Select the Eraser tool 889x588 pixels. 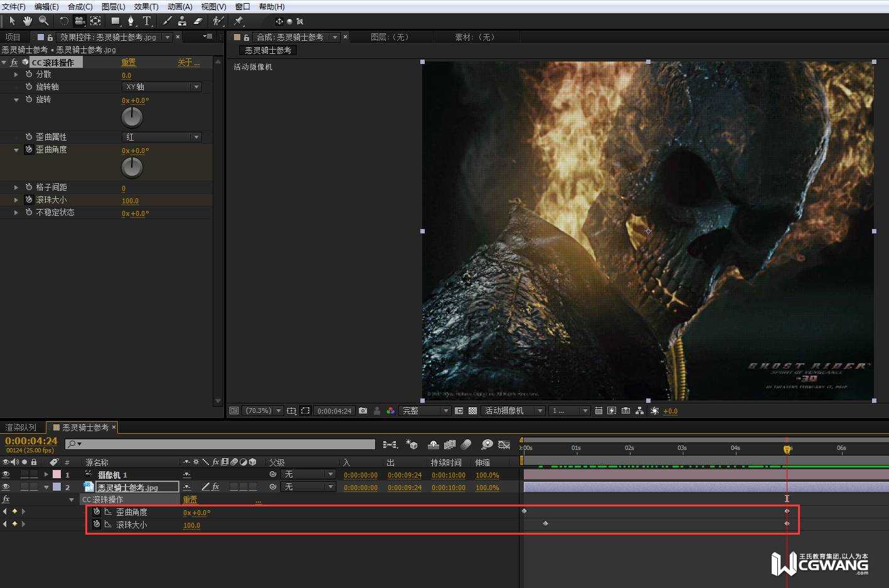(x=198, y=21)
